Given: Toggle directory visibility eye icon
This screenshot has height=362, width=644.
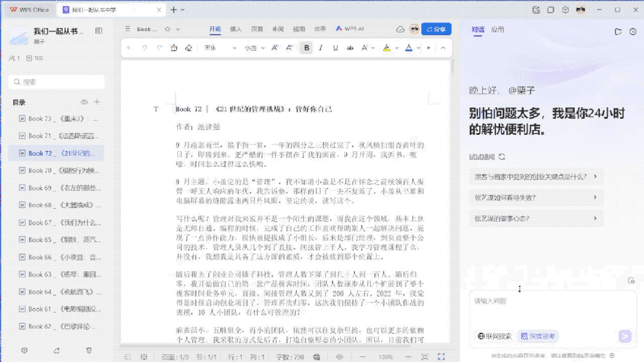Looking at the screenshot, I should (84, 102).
